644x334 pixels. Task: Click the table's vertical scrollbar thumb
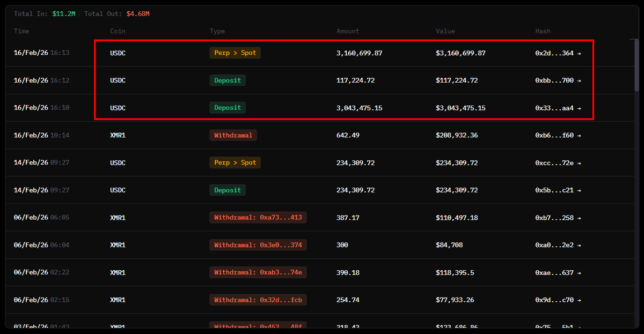(636, 64)
